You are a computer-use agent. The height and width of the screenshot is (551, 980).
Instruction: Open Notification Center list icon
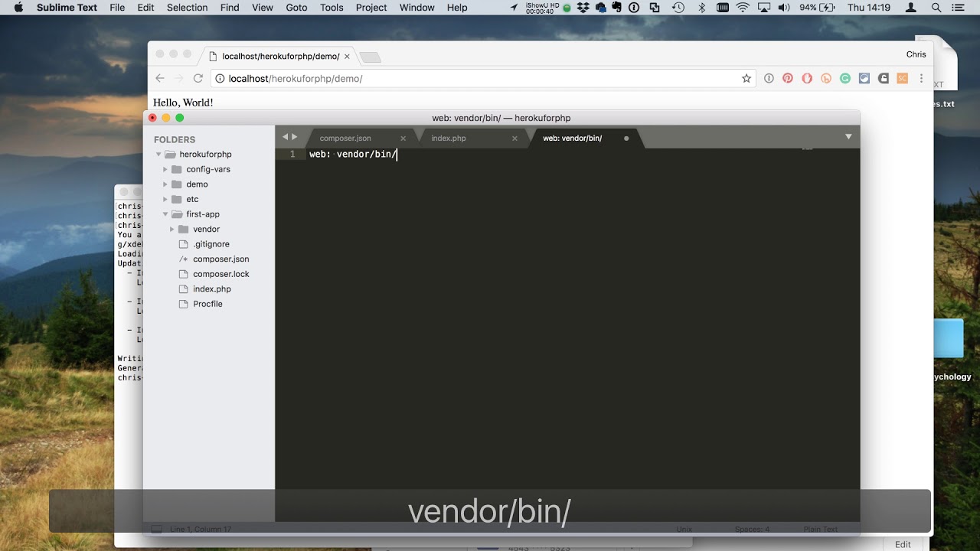(958, 8)
